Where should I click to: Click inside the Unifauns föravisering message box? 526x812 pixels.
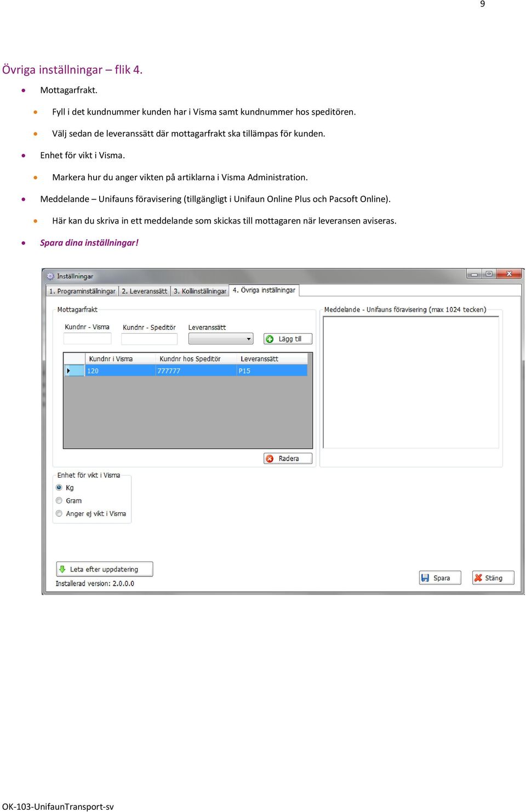click(411, 382)
